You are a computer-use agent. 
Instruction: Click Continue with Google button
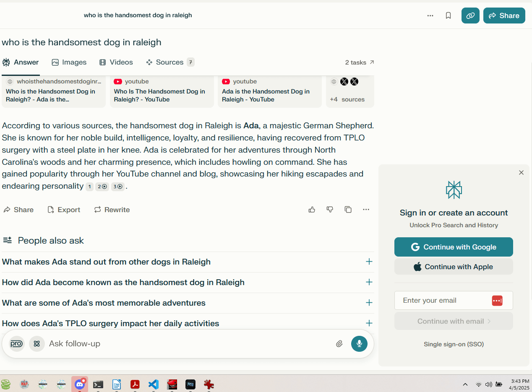point(454,247)
